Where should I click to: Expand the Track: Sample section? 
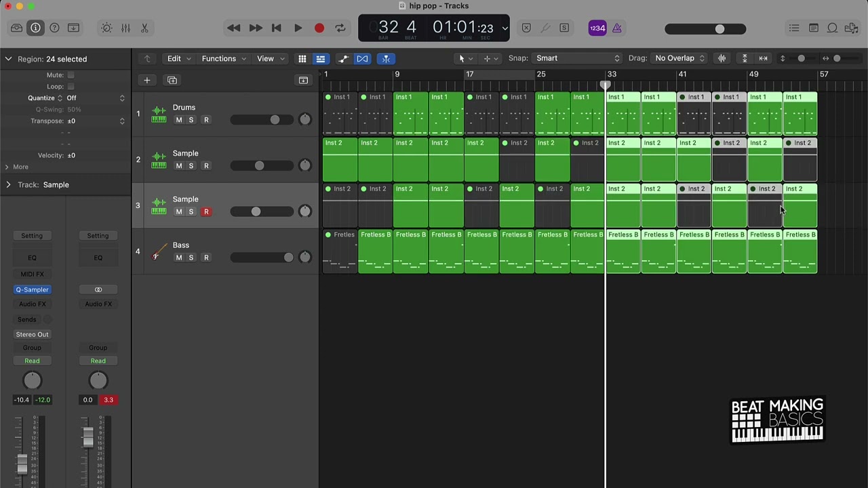pos(8,184)
